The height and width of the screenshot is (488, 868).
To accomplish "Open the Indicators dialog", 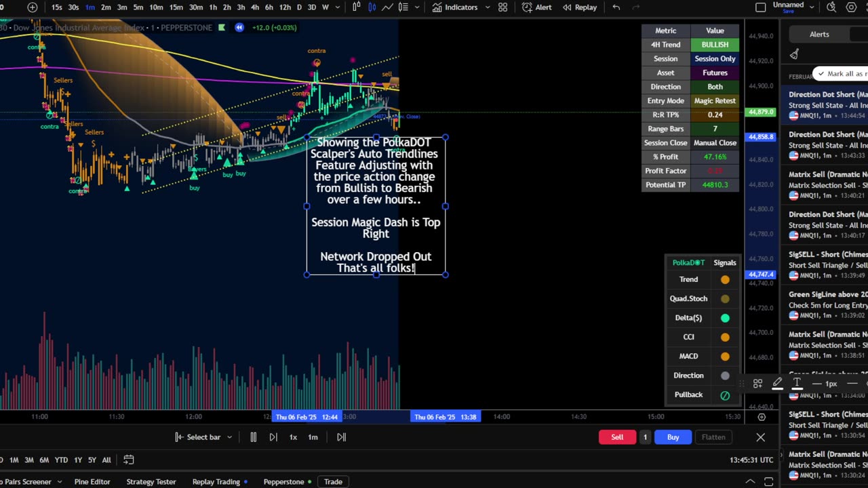I will pos(455,7).
